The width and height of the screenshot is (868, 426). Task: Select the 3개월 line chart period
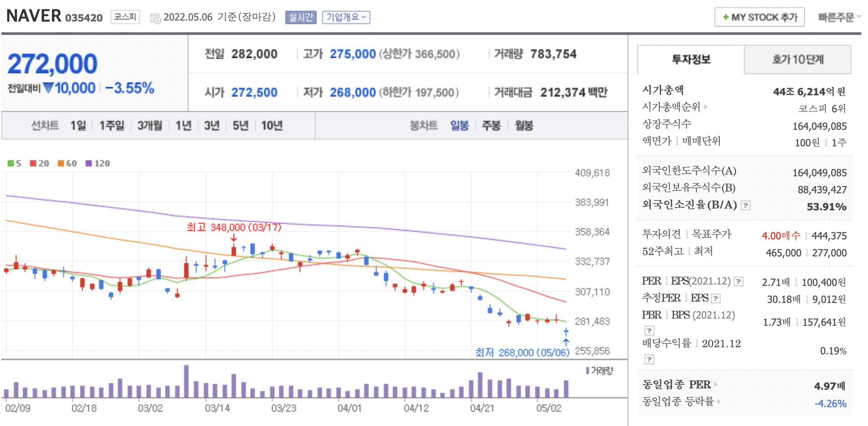click(x=150, y=125)
